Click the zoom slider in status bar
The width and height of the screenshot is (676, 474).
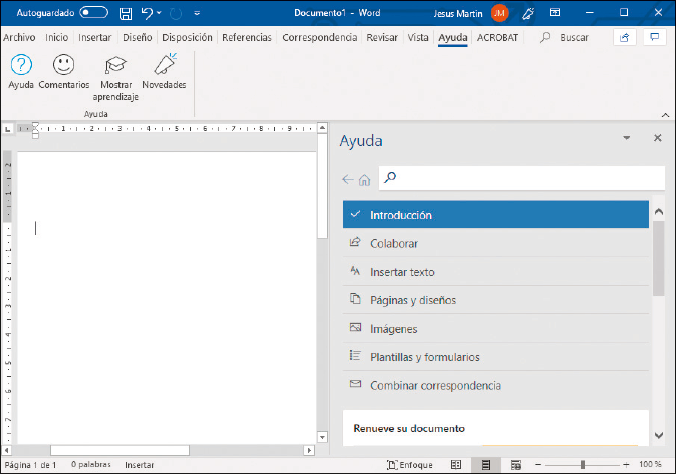tap(582, 465)
